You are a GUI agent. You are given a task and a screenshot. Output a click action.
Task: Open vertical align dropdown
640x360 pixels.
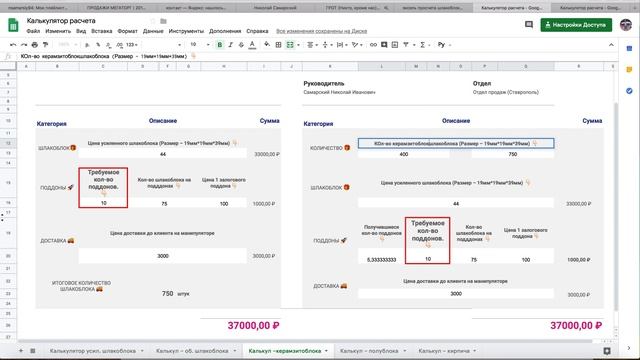coord(327,44)
